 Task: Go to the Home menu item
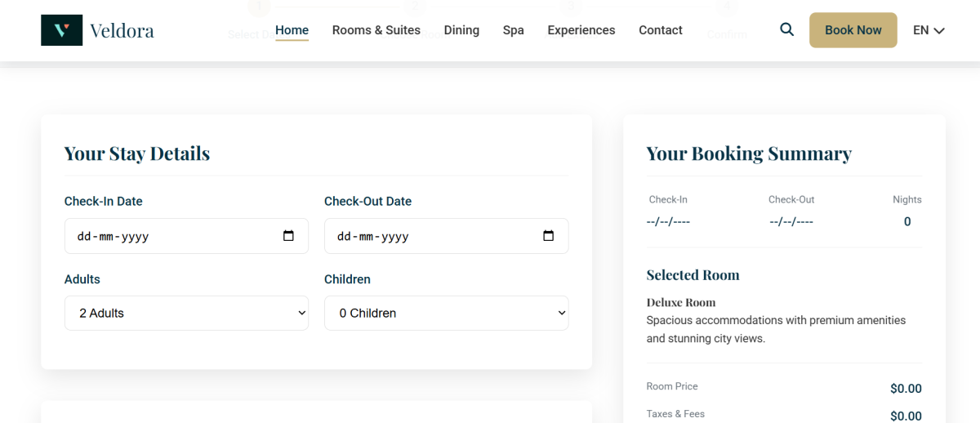point(292,30)
